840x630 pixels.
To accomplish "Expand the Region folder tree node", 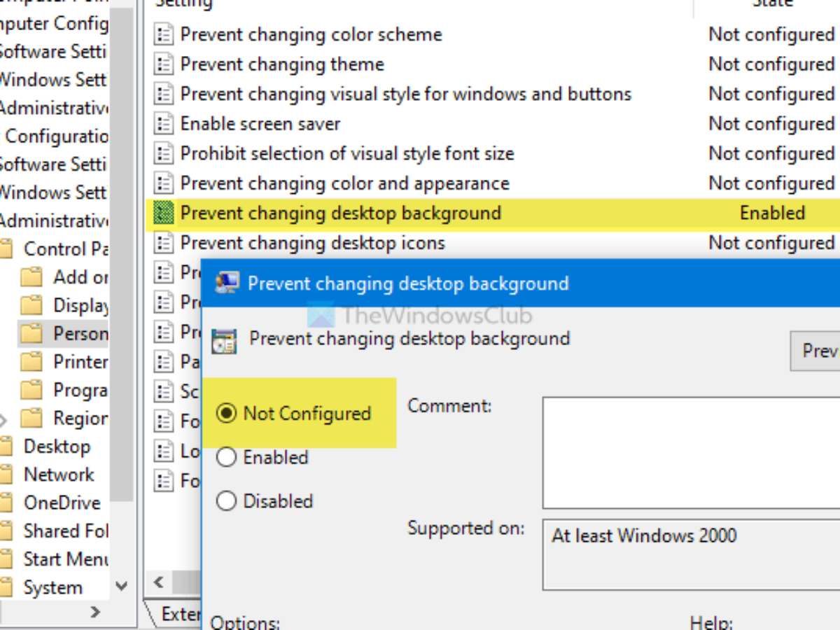I will [4, 420].
